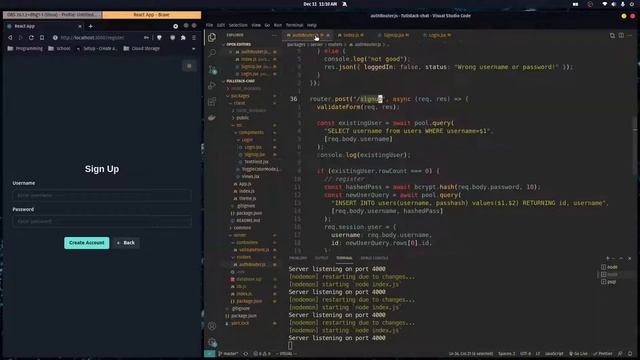Open the Programming bookmarks folder
The height and width of the screenshot is (360, 640).
coord(25,49)
